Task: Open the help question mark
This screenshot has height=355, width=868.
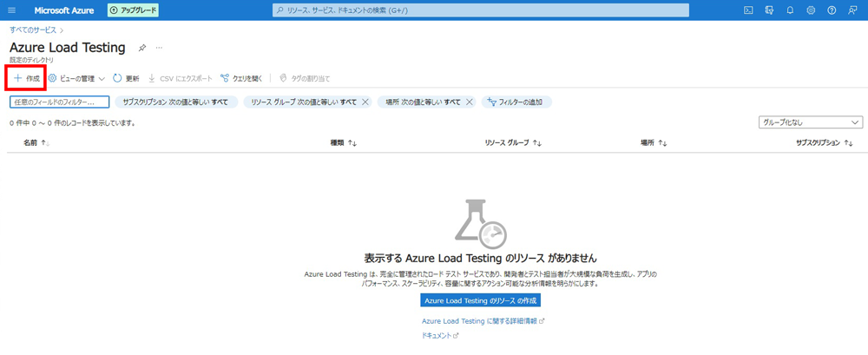Action: pos(832,10)
